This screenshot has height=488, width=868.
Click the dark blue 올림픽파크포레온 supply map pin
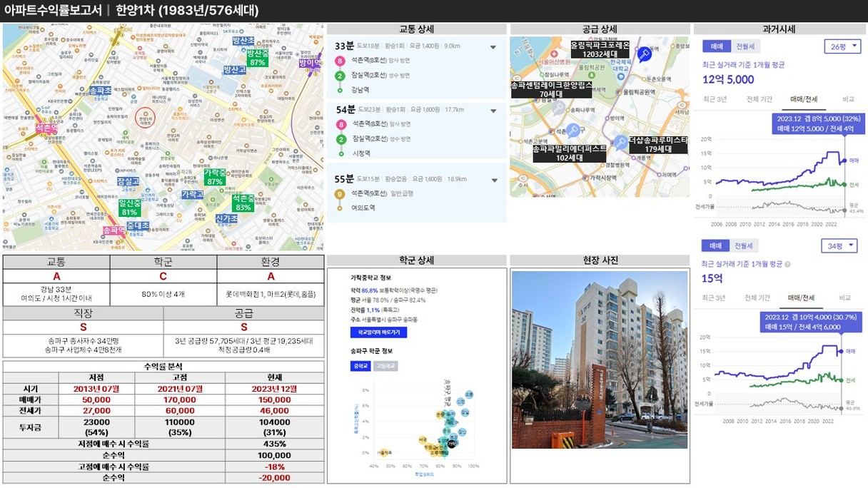click(x=645, y=54)
